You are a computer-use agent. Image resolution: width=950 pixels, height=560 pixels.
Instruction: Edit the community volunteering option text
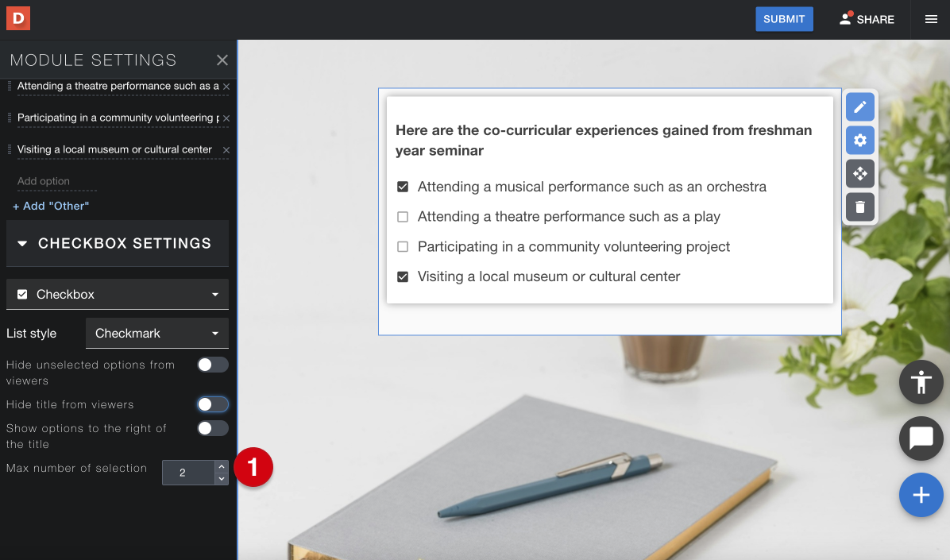[x=119, y=118]
